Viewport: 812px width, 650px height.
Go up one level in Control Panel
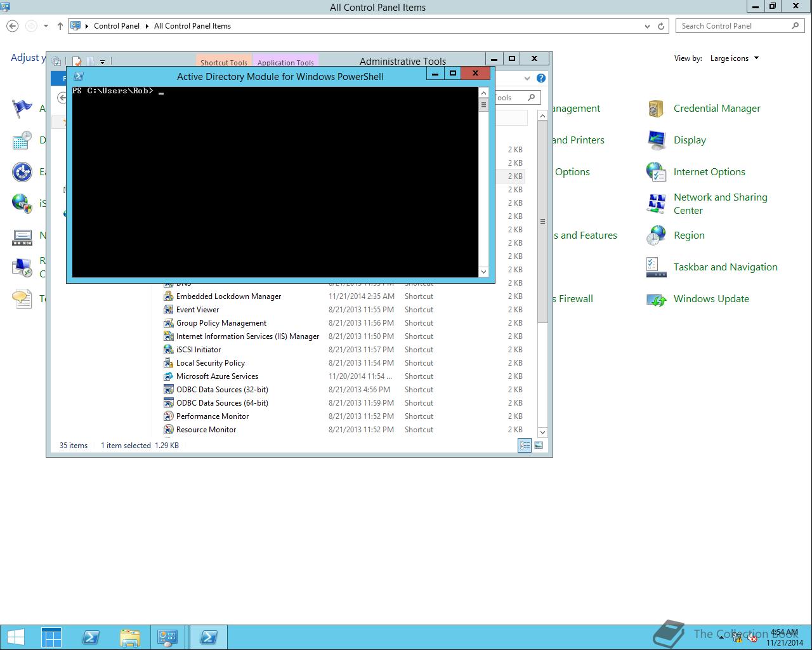60,26
